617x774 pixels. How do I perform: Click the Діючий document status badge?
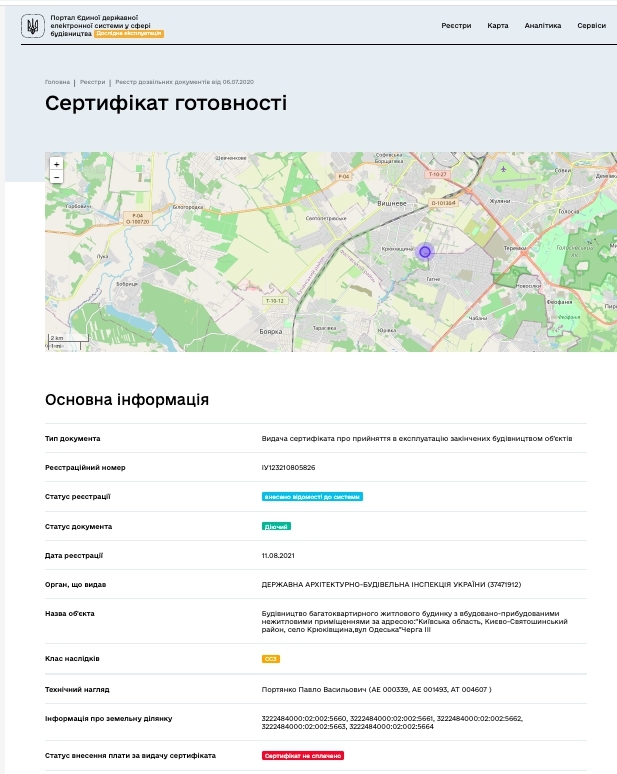point(276,527)
